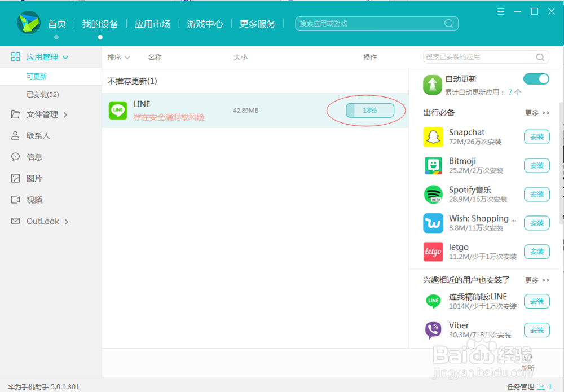Install Bitmoji using its 安装 button
The image size is (564, 392).
536,166
